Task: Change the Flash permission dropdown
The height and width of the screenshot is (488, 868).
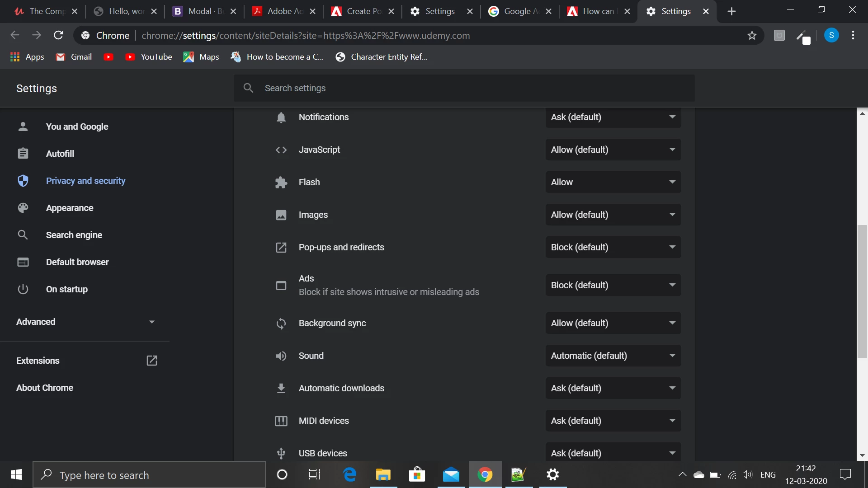Action: tap(613, 182)
